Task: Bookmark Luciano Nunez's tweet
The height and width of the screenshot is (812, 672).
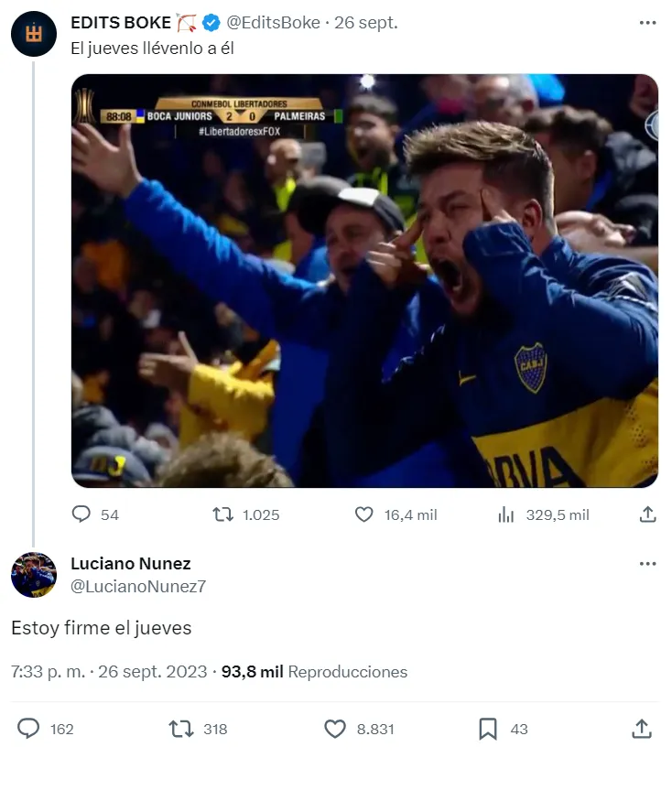Action: tap(488, 729)
